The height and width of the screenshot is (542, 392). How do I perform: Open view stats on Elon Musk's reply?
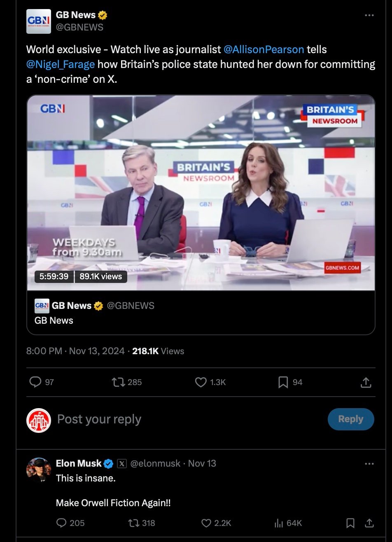tap(278, 523)
